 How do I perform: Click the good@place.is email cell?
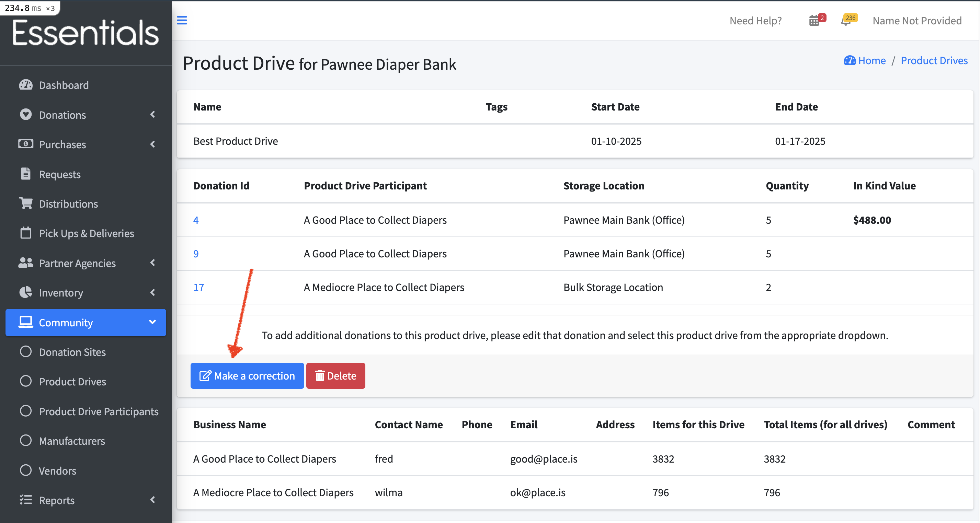pos(544,459)
